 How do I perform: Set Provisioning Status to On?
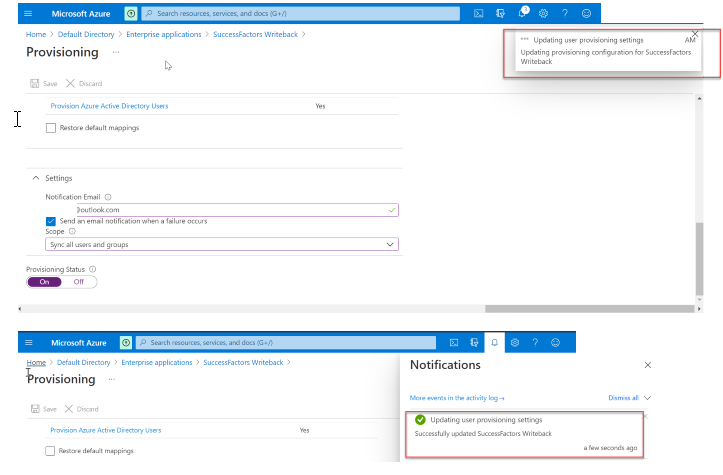point(44,282)
